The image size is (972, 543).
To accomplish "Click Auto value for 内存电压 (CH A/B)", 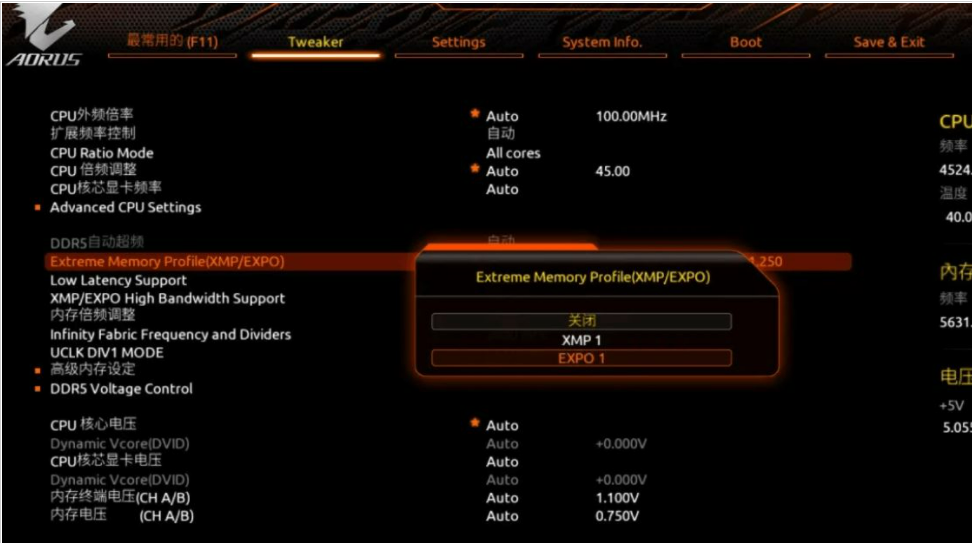I will coord(502,516).
